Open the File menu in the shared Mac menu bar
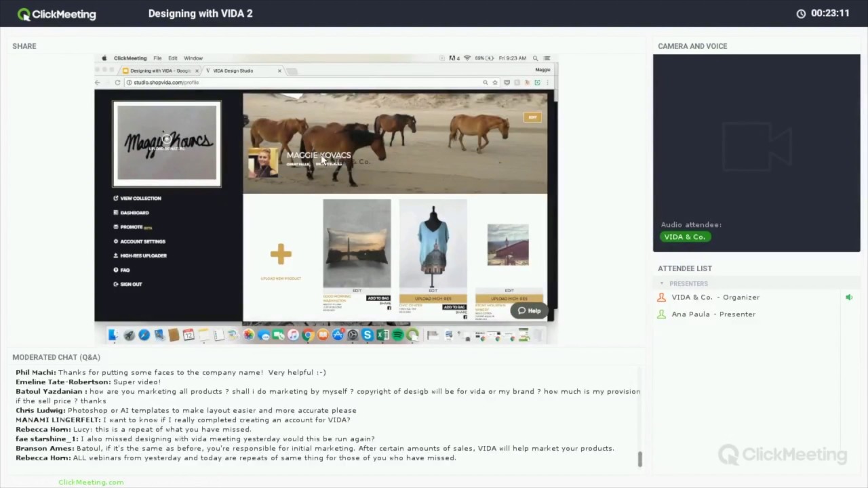 157,58
